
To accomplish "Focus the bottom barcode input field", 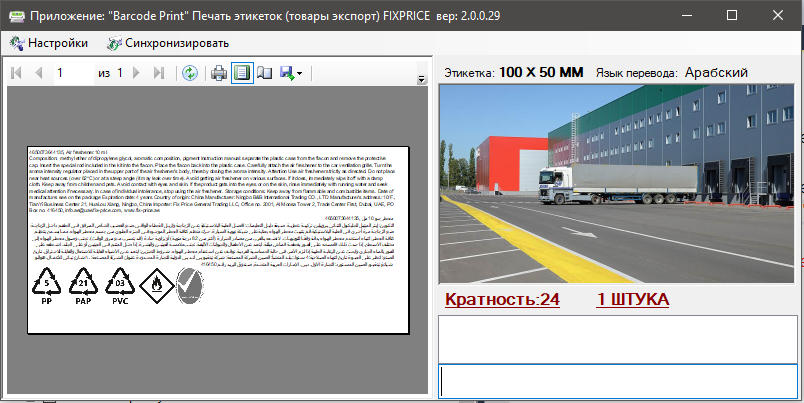I will [617, 381].
